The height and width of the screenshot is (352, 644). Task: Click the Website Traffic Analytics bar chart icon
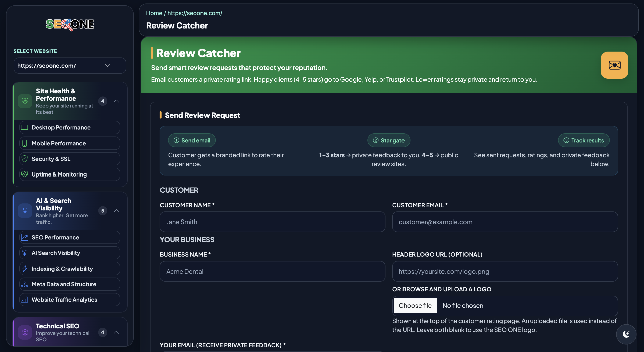25,300
